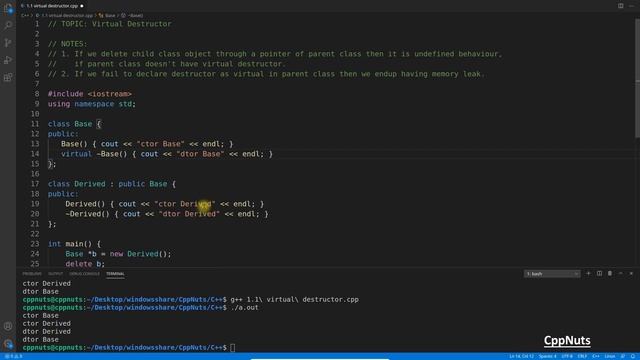The image size is (640, 360).
Task: Click 'class Derived' on line 17
Action: click(x=76, y=184)
